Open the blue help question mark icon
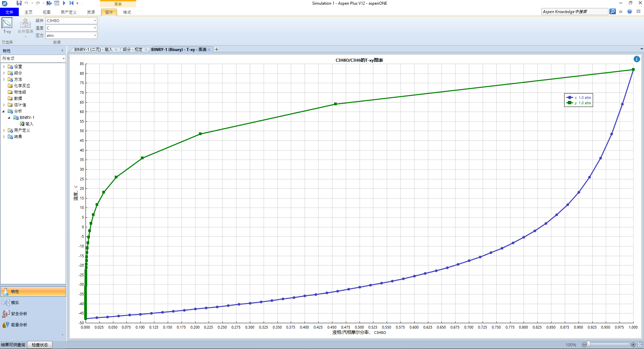The image size is (644, 349). pos(630,11)
